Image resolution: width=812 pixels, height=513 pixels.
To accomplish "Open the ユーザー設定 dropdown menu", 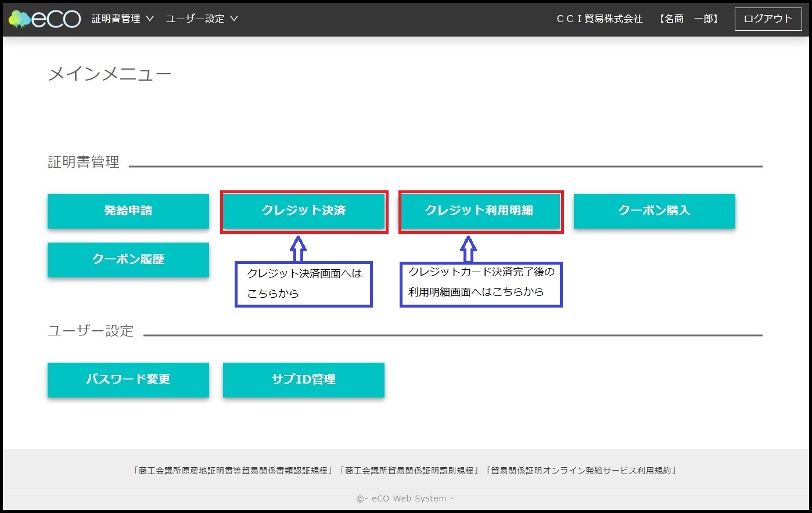I will tap(202, 19).
